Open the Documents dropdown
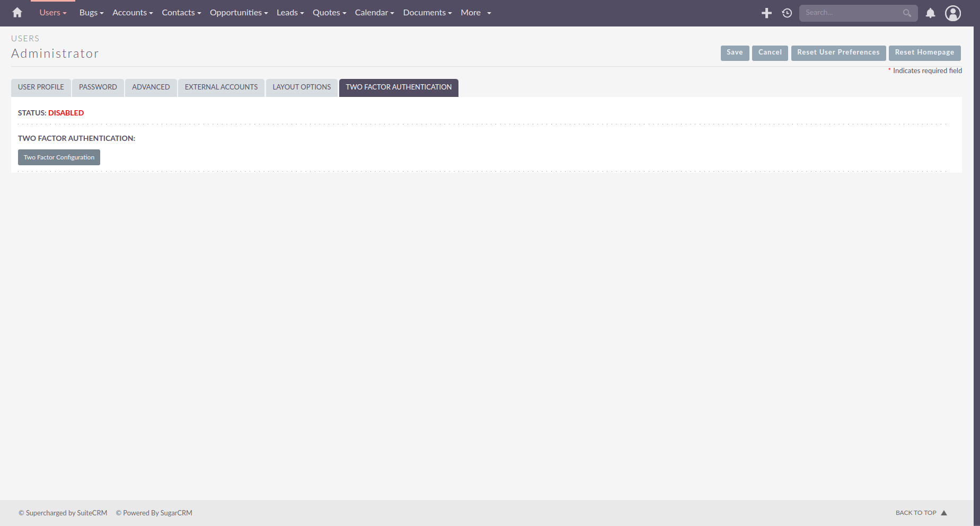 (426, 12)
